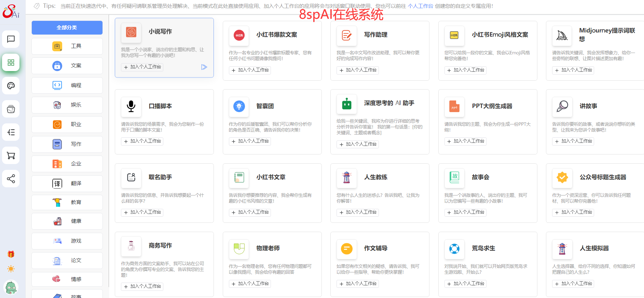Add 物理老师 to personal workbench
Screen dimensions: 644x298
coord(250,284)
